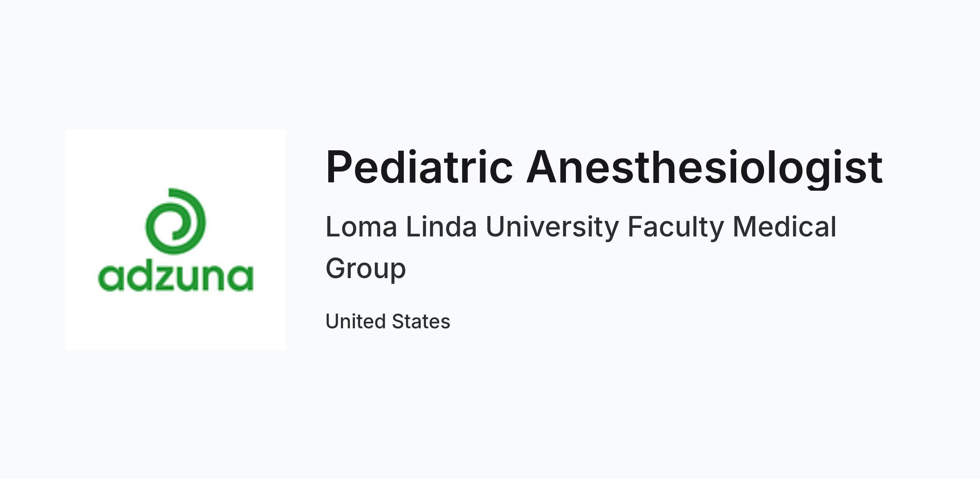The image size is (980, 479).
Task: Click the word Anesthesiologist in the heading
Action: click(x=704, y=167)
